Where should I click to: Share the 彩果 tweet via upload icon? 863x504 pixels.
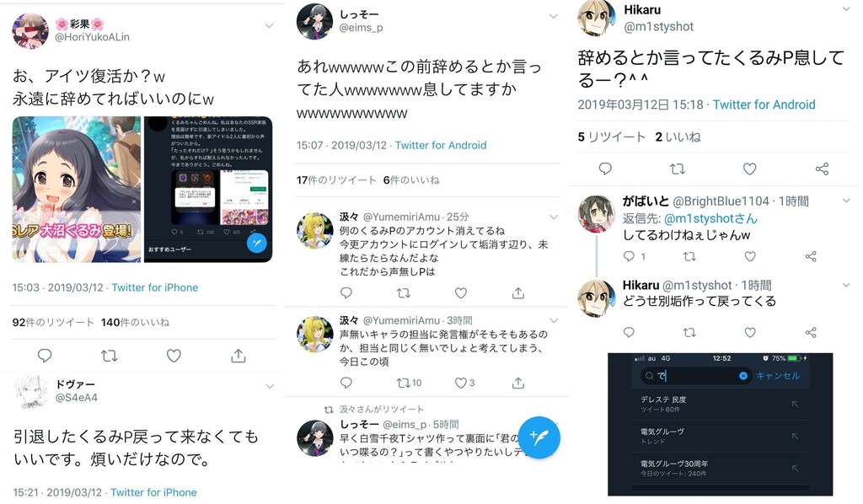click(238, 356)
